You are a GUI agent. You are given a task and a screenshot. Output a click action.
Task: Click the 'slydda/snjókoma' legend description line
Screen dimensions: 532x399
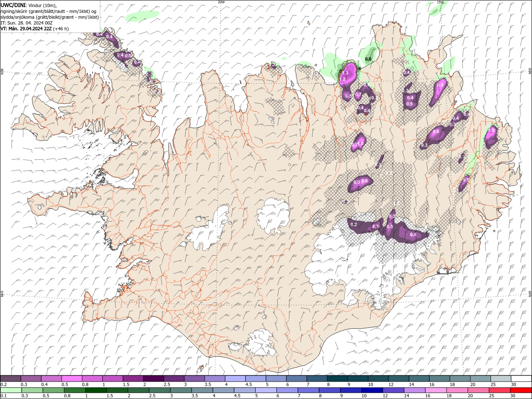pyautogui.click(x=50, y=17)
